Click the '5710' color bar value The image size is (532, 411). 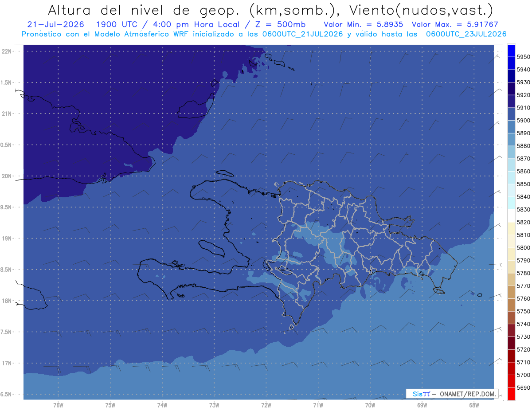(523, 362)
